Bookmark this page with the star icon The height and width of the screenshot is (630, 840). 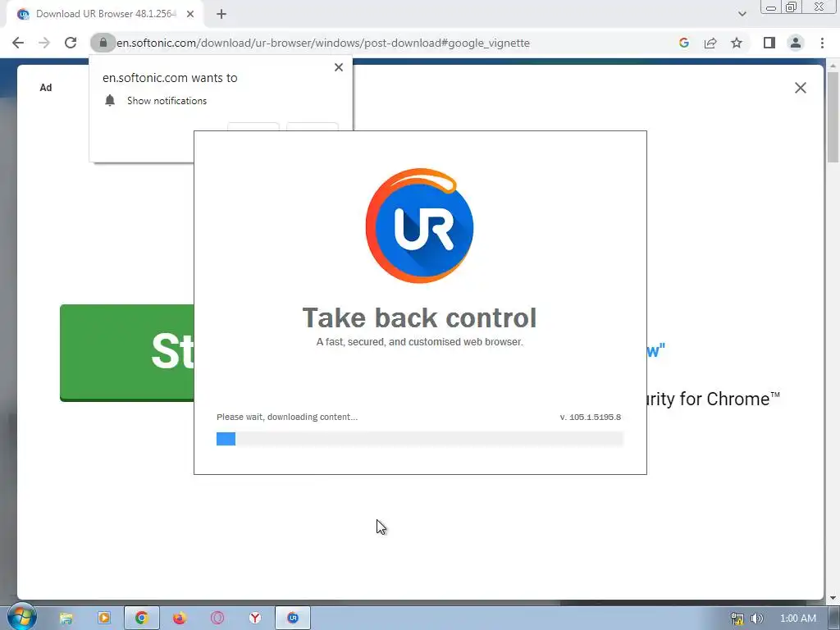coord(737,43)
